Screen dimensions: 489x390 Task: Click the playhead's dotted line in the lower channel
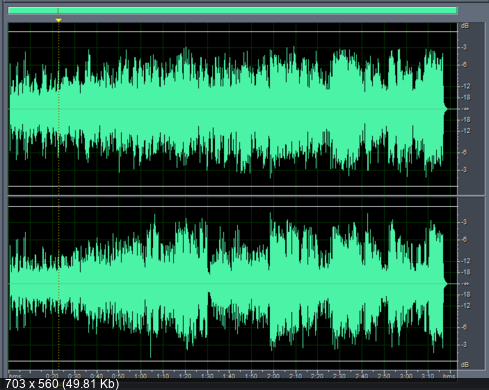(59, 283)
